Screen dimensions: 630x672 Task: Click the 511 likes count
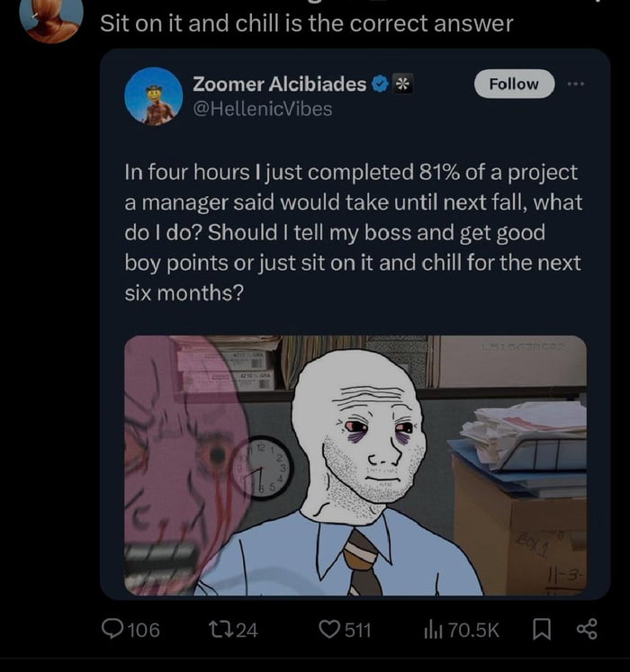click(357, 630)
